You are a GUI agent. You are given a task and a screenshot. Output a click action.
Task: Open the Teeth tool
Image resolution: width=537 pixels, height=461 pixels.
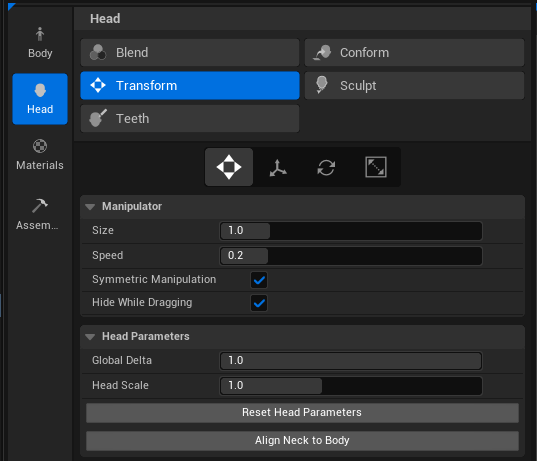[x=190, y=119]
